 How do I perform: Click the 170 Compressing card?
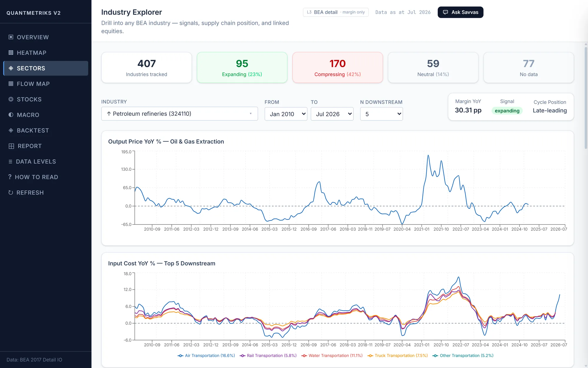(338, 68)
